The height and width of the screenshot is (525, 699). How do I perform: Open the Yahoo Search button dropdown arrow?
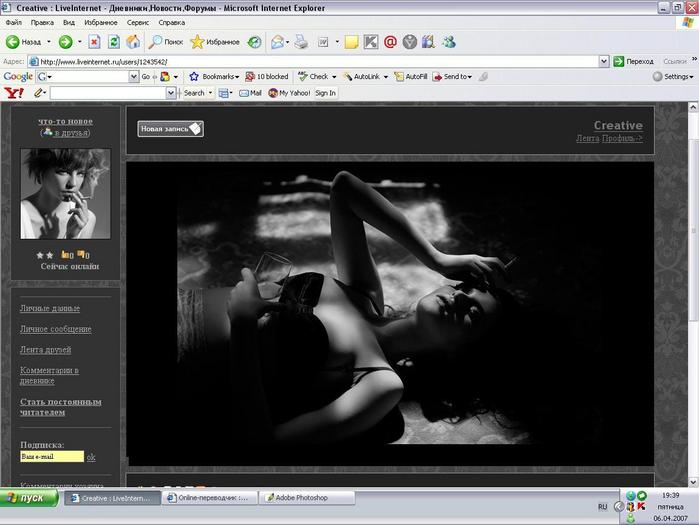click(x=210, y=93)
